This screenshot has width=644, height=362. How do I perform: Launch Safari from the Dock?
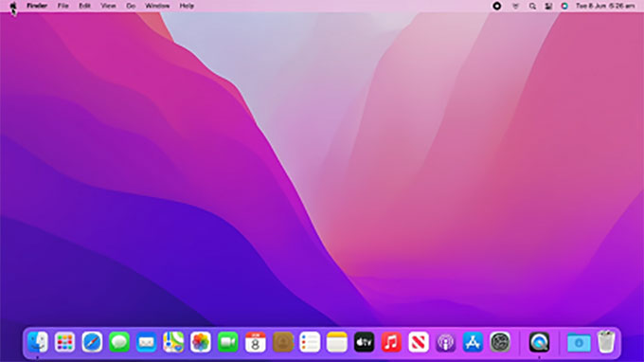click(x=92, y=342)
